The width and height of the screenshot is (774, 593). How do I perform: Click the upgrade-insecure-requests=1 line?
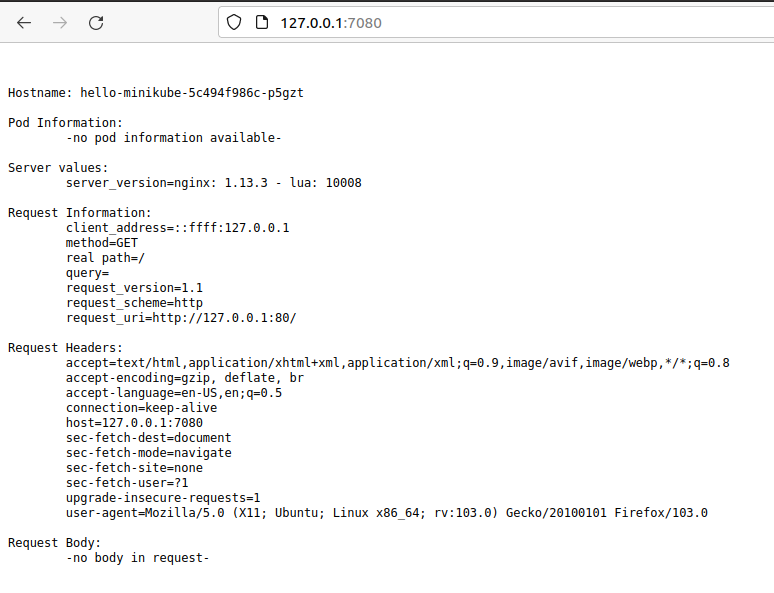(x=163, y=498)
